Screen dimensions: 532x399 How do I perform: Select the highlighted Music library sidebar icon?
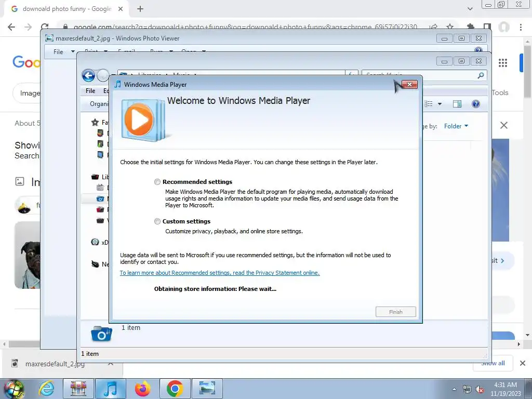click(100, 199)
